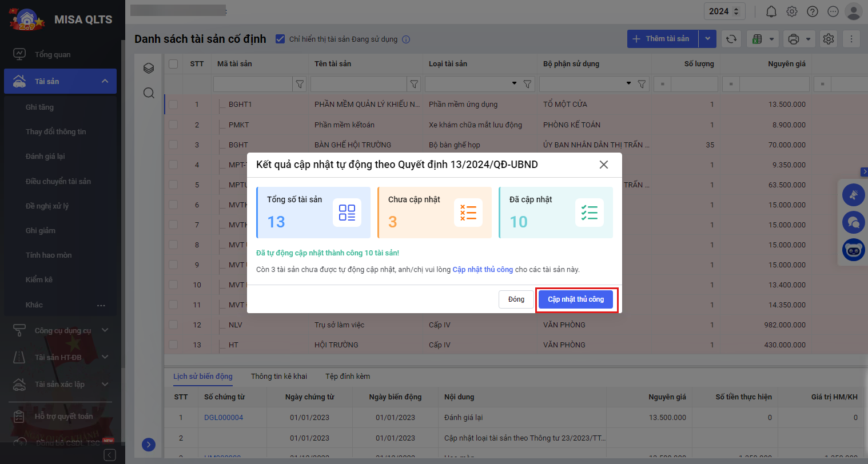Click the search magnifier icon in left panel

149,93
